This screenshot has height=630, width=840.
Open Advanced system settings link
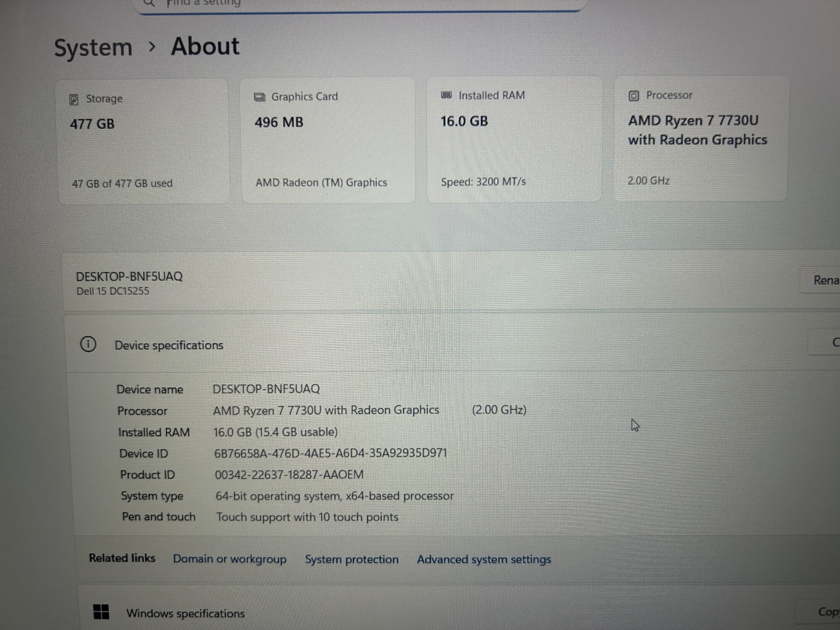[x=484, y=559]
